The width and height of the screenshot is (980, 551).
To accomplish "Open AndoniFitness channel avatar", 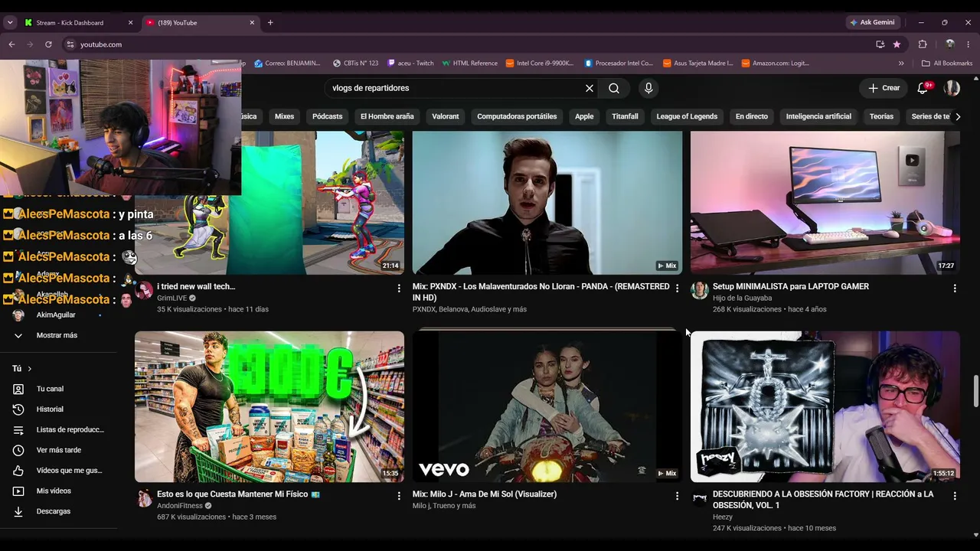I will 144,499.
